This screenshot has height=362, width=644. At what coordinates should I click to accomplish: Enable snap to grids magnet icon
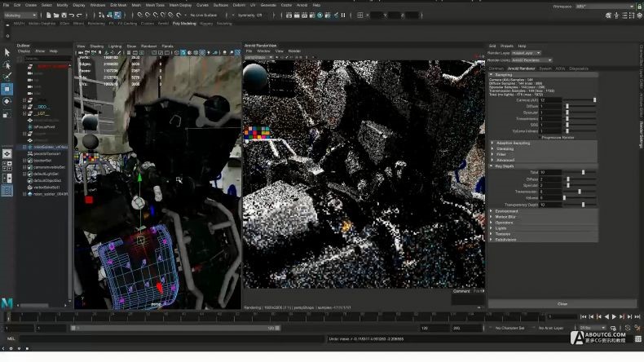(x=140, y=15)
